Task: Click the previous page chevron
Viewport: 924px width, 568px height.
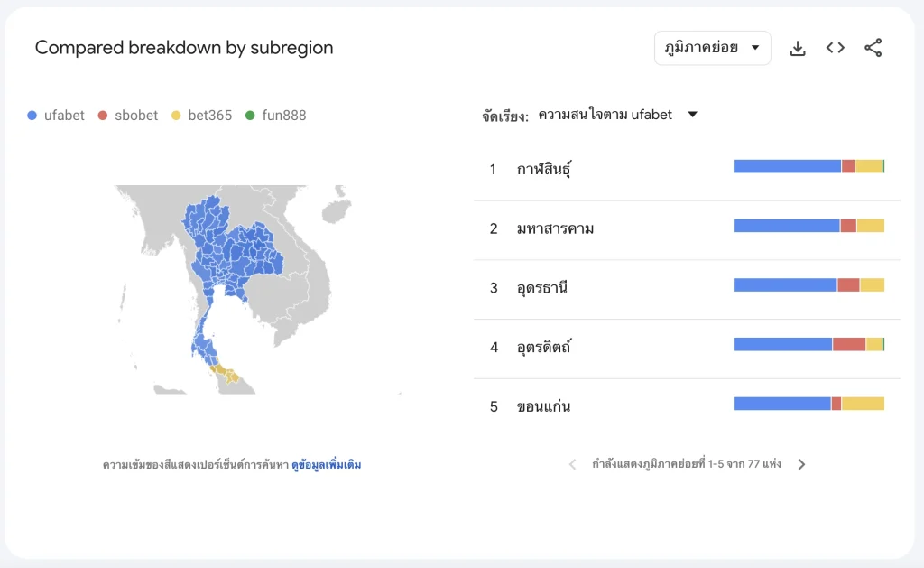Action: coord(572,463)
